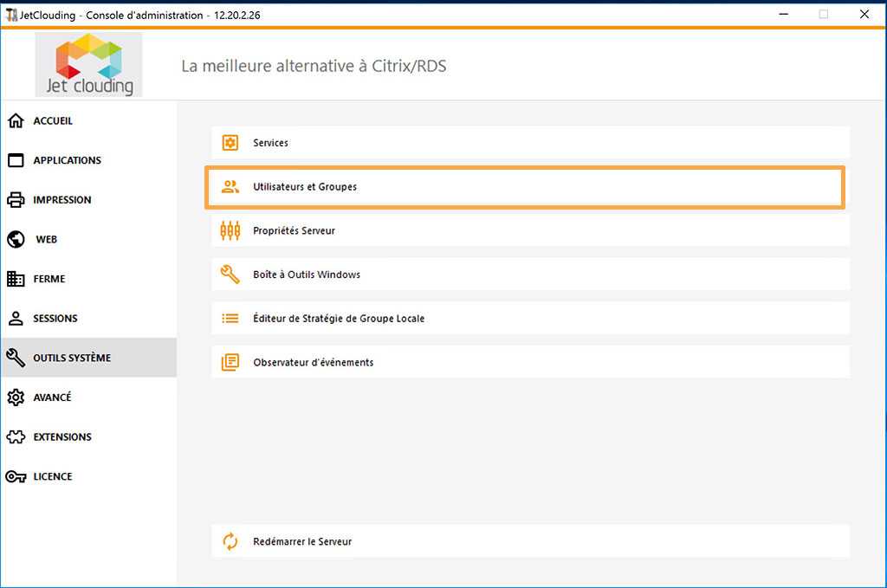The height and width of the screenshot is (588, 887).
Task: Click the Redémarrer le Serveur refresh icon
Action: click(230, 540)
